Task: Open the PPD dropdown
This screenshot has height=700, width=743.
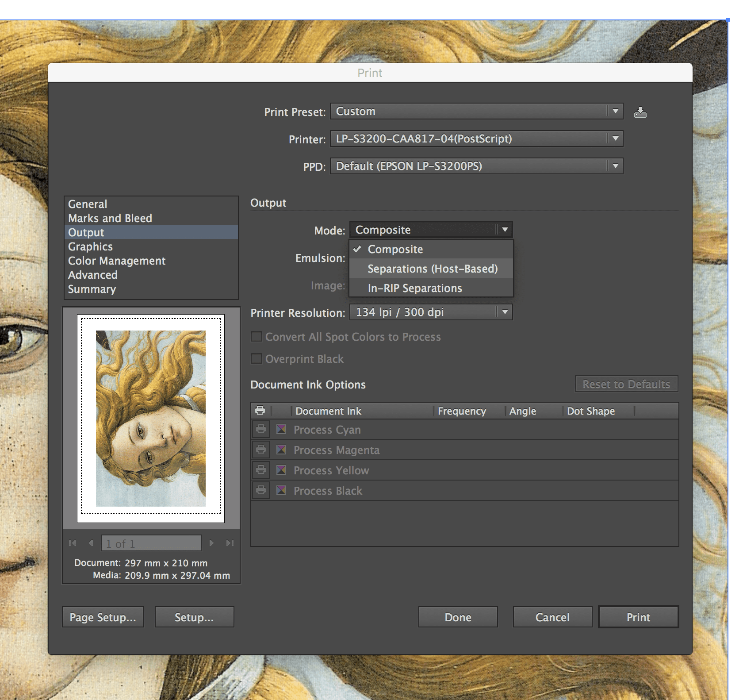Action: [x=476, y=166]
